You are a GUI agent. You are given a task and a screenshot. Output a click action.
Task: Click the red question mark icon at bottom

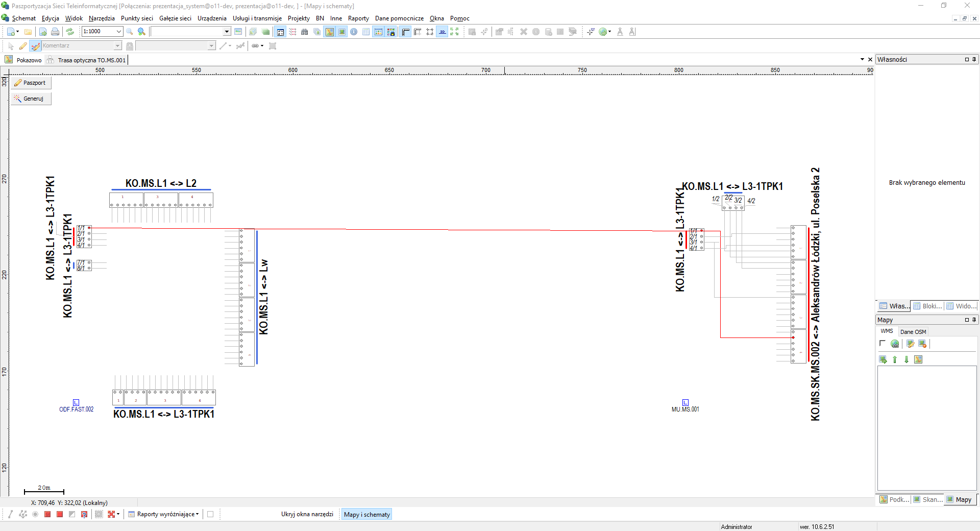click(84, 514)
